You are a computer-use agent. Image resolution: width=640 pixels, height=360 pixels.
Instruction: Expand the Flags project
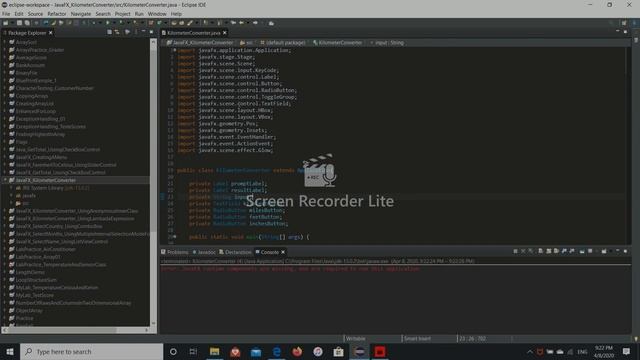pos(5,142)
